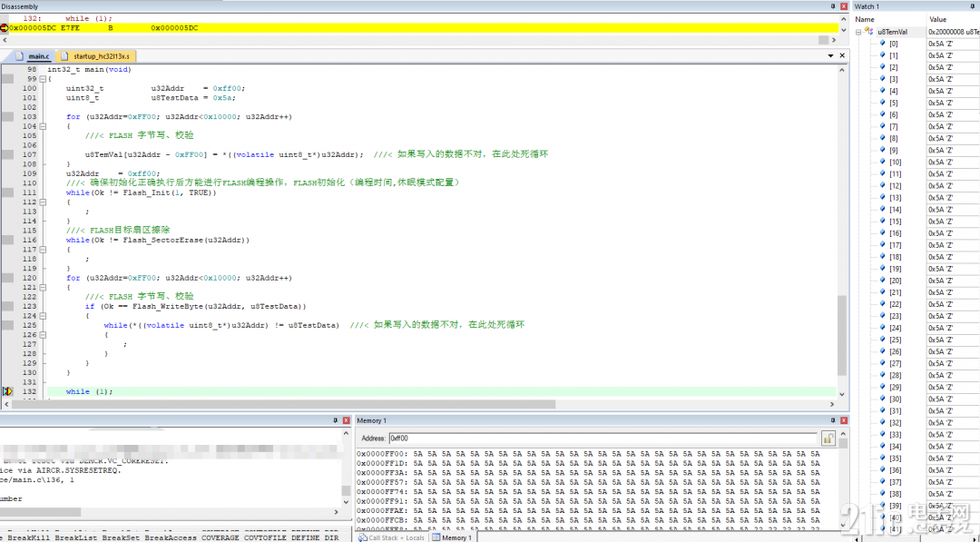Click the COVERAGE command hint
The image size is (980, 542).
[x=220, y=537]
